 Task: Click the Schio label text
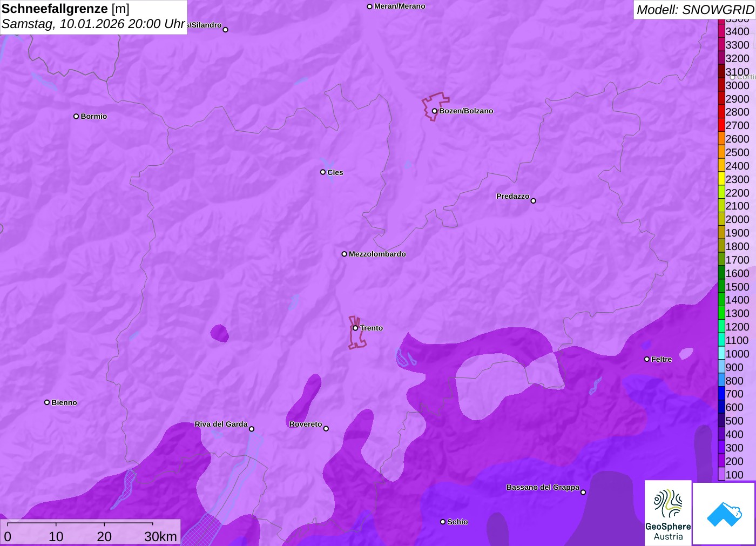[457, 522]
